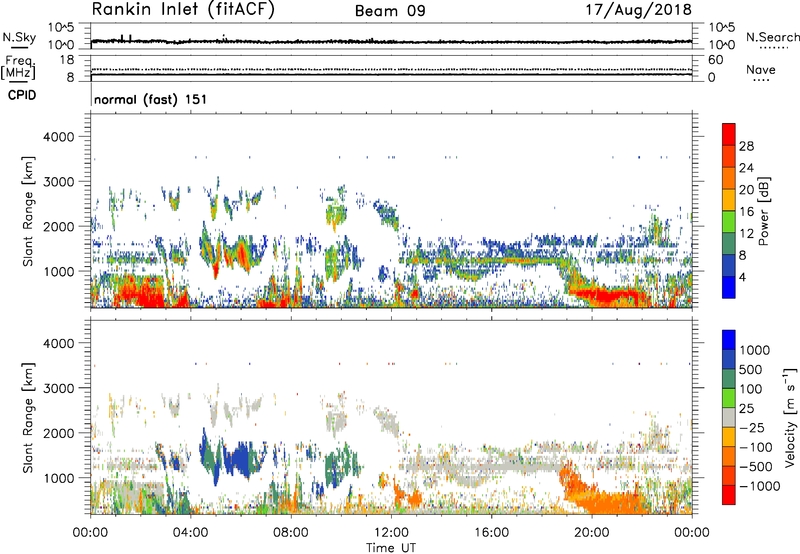
Task: Click the 'Nave' legend label
Action: (761, 69)
